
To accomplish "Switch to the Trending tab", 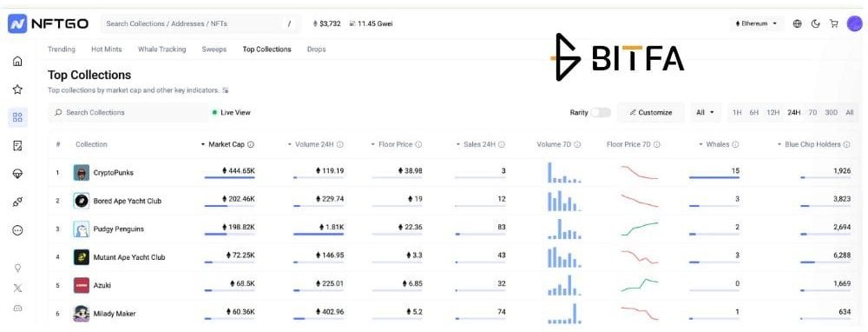I will pos(62,50).
